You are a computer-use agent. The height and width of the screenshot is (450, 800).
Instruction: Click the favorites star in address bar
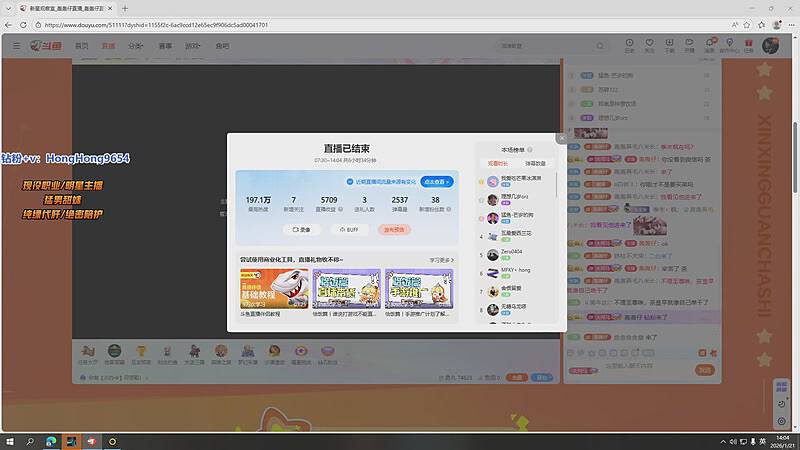pos(747,24)
